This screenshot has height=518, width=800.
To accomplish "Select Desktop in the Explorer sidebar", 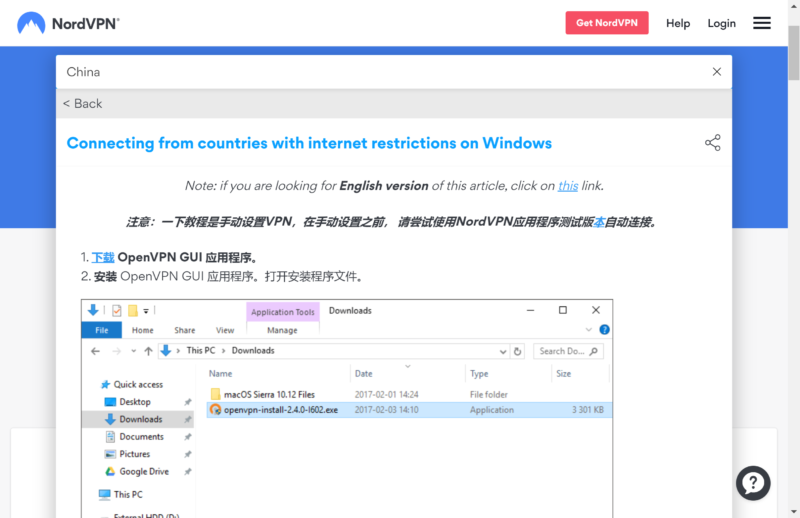I will click(135, 402).
